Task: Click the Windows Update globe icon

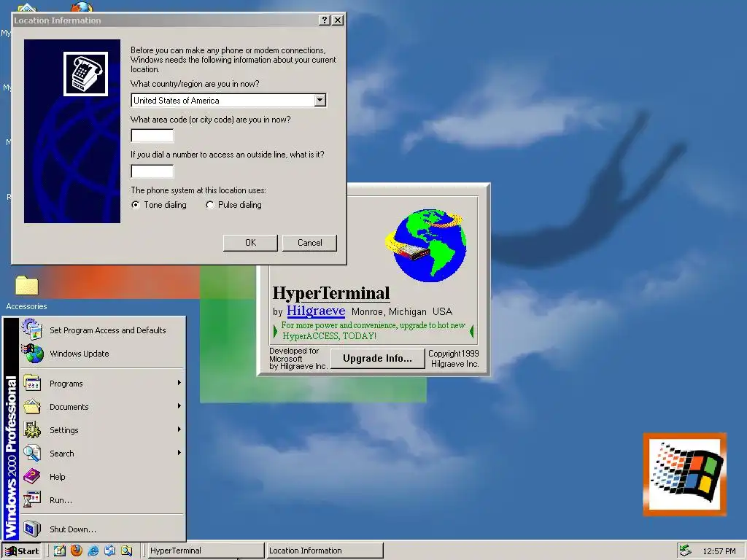Action: click(x=32, y=354)
